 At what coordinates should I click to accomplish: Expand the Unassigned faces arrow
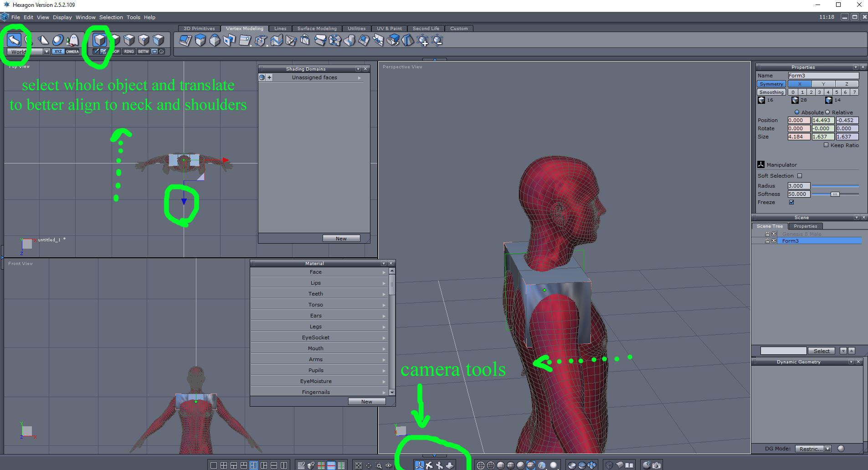pyautogui.click(x=360, y=78)
